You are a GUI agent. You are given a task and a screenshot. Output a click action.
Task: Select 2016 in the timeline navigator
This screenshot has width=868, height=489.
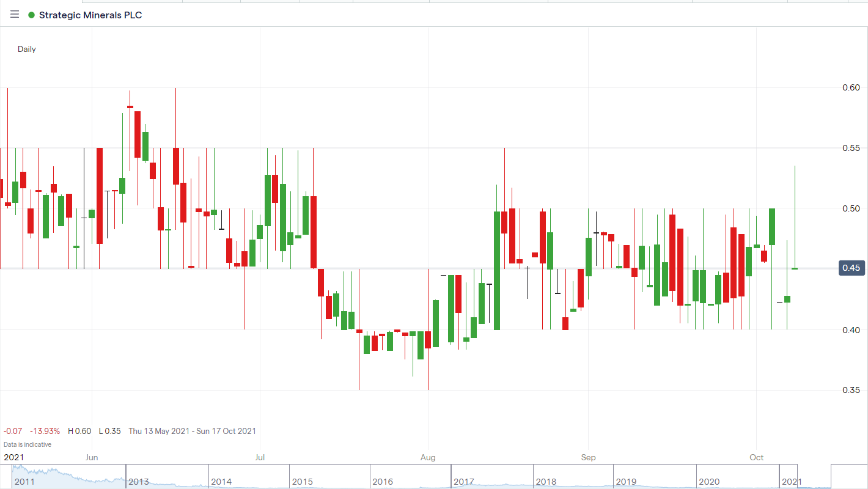(x=383, y=482)
